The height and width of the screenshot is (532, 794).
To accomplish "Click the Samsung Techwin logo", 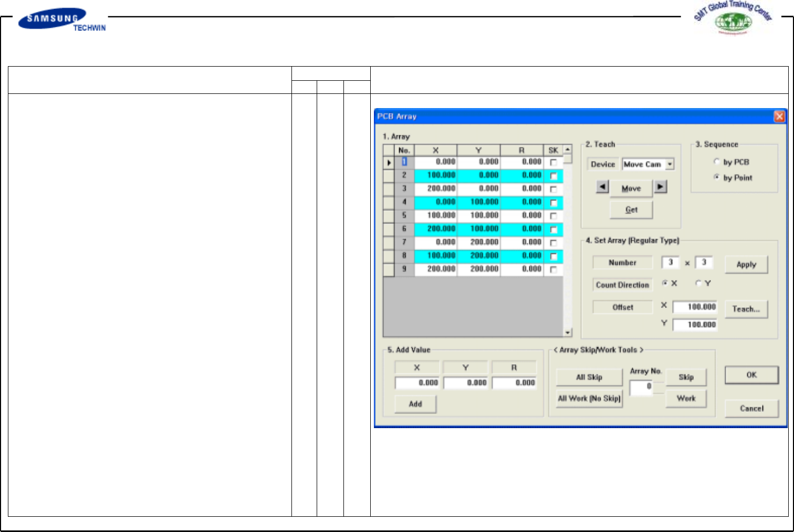I will [x=62, y=20].
